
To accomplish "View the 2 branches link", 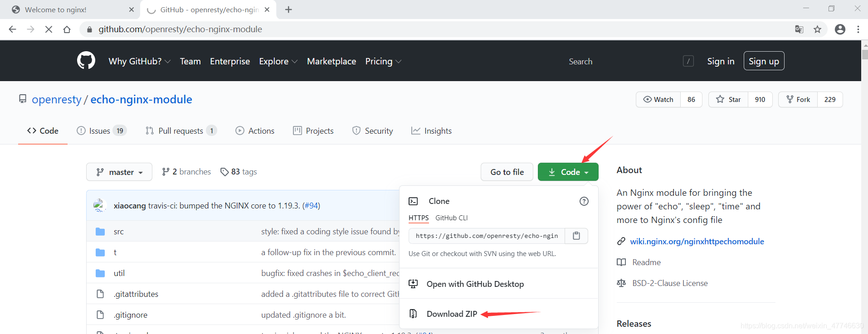I will (x=186, y=172).
